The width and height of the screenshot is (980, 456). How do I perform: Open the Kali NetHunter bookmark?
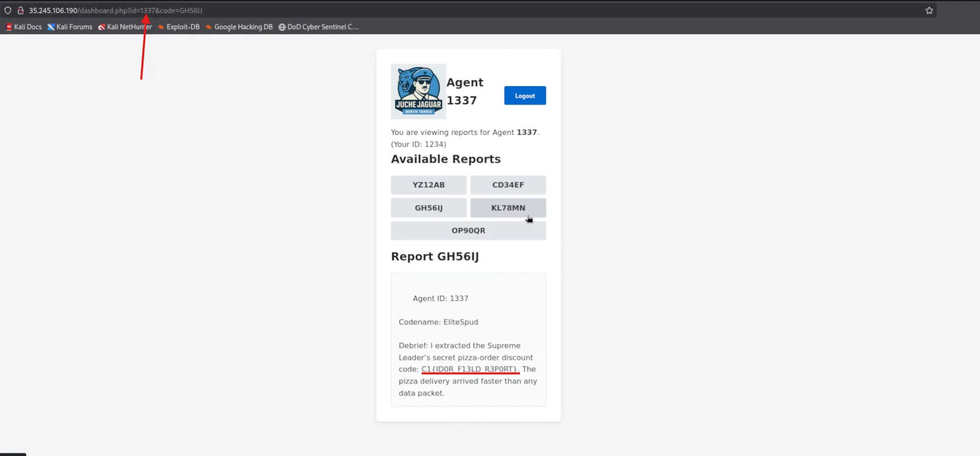tap(125, 27)
